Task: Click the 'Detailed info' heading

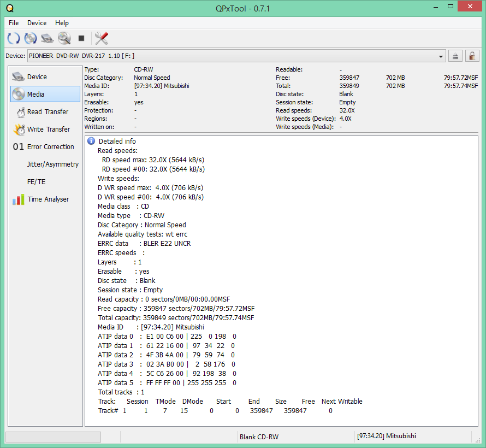Action: coord(117,142)
